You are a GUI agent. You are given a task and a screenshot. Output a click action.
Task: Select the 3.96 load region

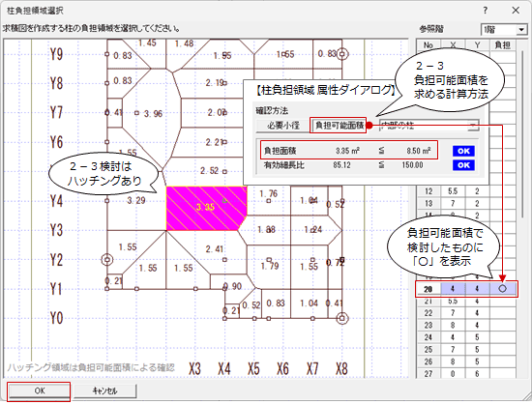153,114
